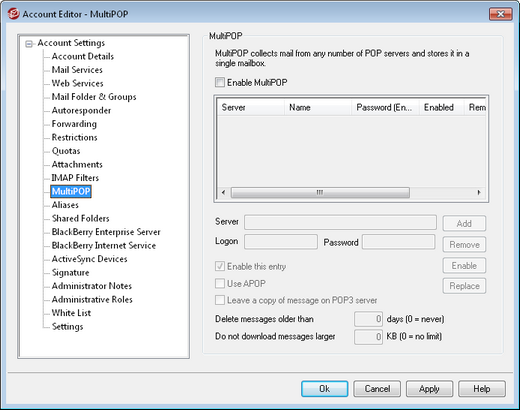Viewport: 520px width, 410px height.
Task: Select Autoresponder in the settings tree
Action: pyautogui.click(x=81, y=110)
